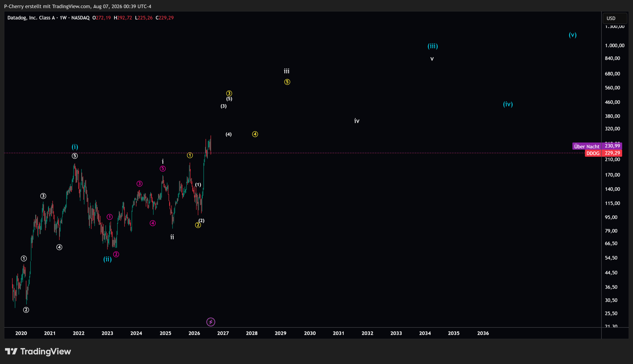Click the white iv wave label

(357, 121)
